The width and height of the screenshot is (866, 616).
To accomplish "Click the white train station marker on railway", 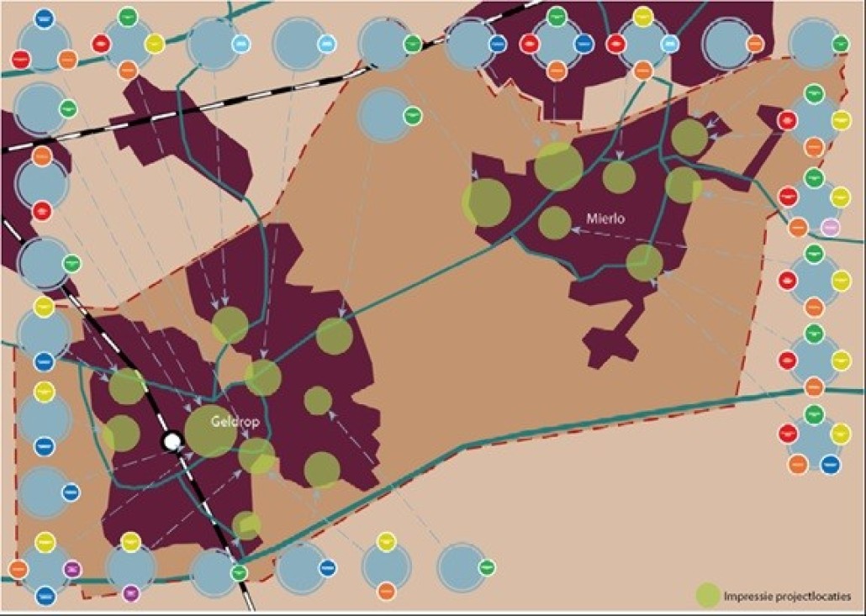I will 172,442.
